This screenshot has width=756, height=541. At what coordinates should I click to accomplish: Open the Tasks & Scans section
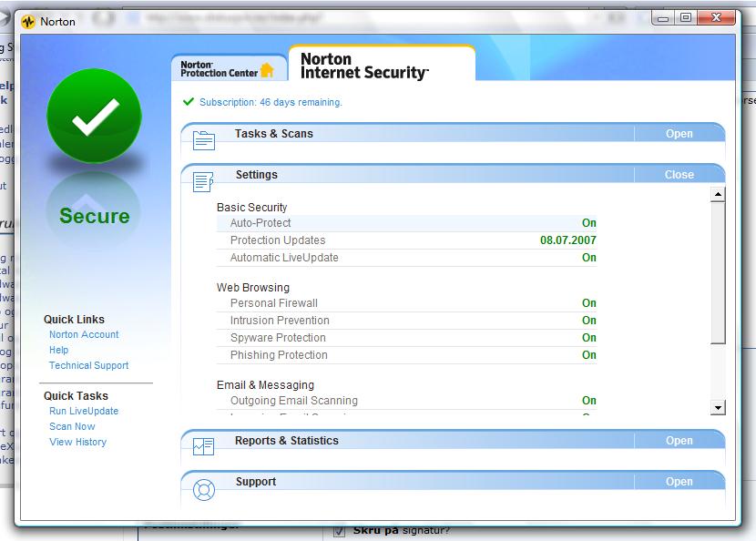coord(679,134)
